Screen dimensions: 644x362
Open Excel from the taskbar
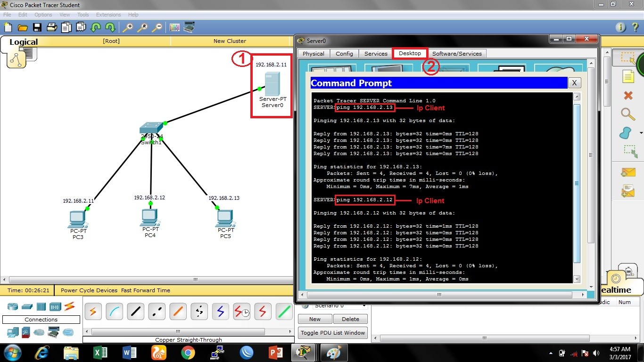[100, 353]
